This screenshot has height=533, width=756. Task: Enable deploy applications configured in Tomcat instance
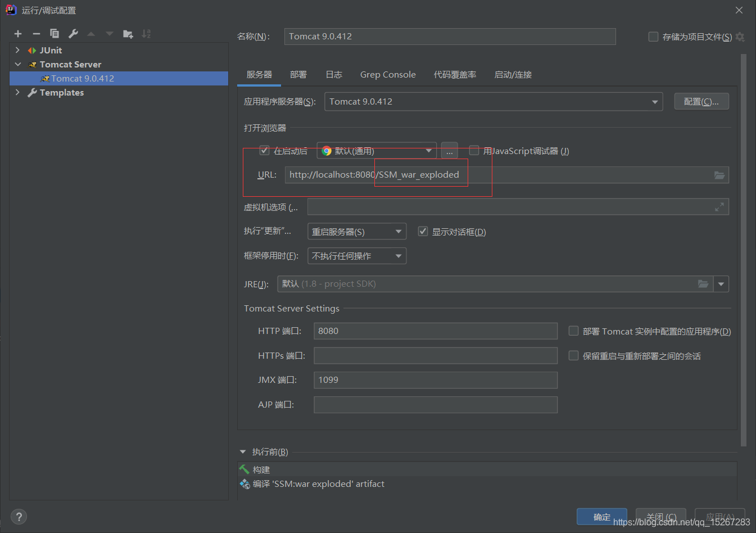coord(573,331)
